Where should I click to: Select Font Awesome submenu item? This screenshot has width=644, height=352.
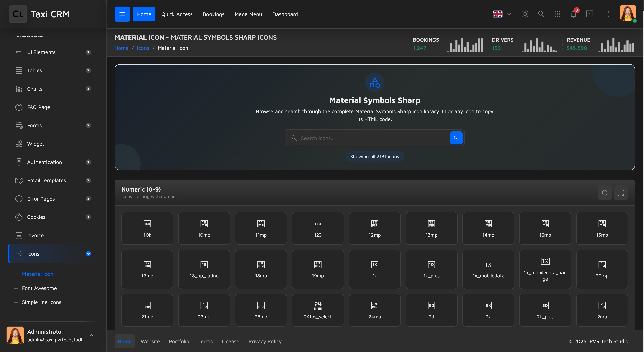[x=39, y=288]
